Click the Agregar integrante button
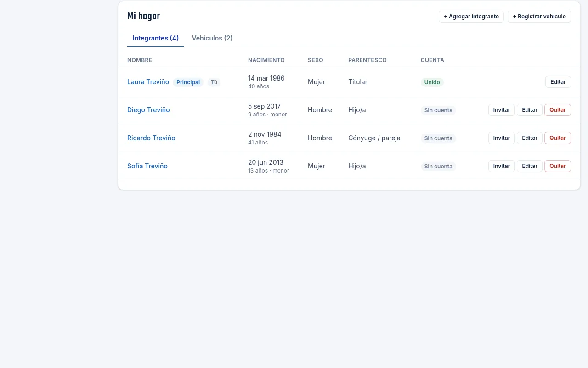This screenshot has width=588, height=368. pos(471,17)
